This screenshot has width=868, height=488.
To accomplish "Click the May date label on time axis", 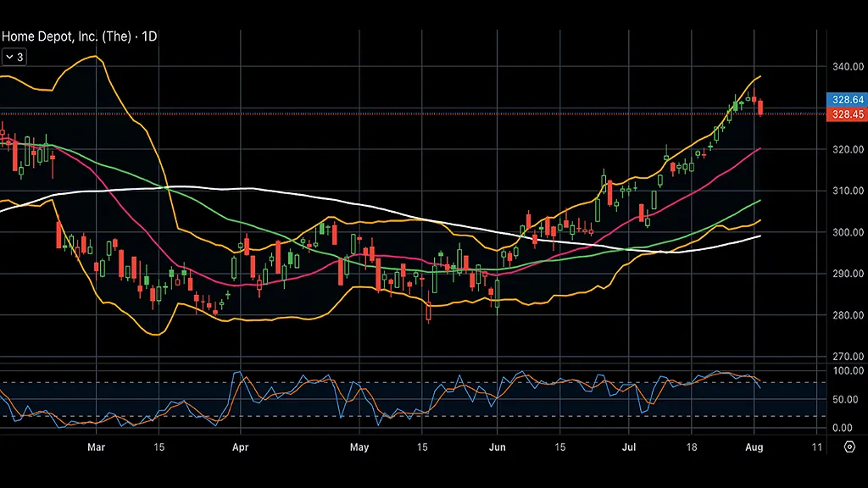I will 359,447.
